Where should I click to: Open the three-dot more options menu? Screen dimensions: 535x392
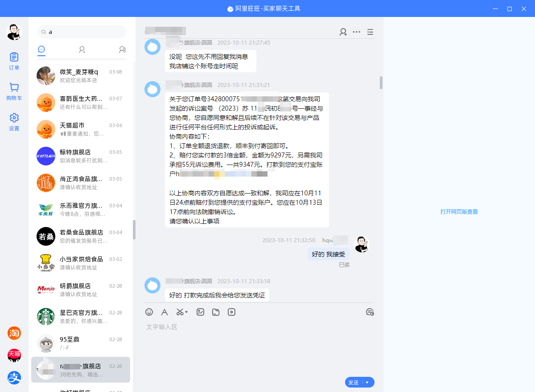pyautogui.click(x=357, y=32)
